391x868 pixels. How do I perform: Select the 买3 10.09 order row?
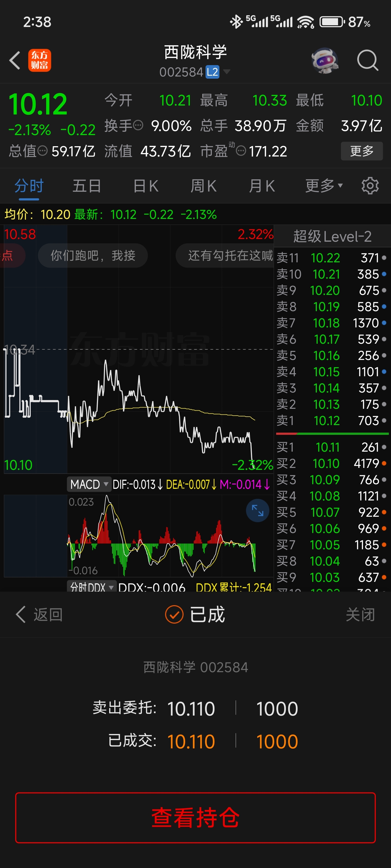tap(332, 480)
